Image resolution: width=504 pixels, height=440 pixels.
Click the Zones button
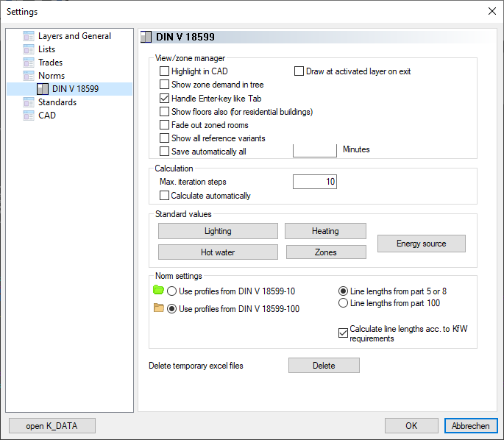click(x=326, y=252)
